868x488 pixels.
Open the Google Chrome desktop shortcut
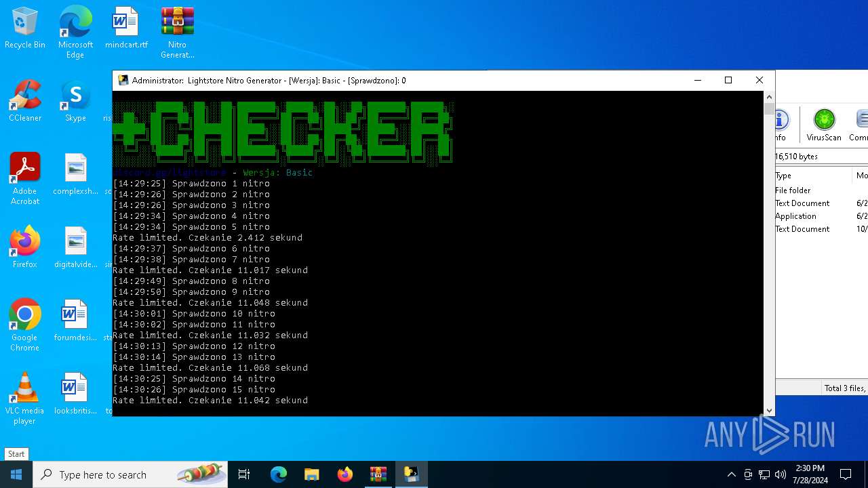click(25, 325)
